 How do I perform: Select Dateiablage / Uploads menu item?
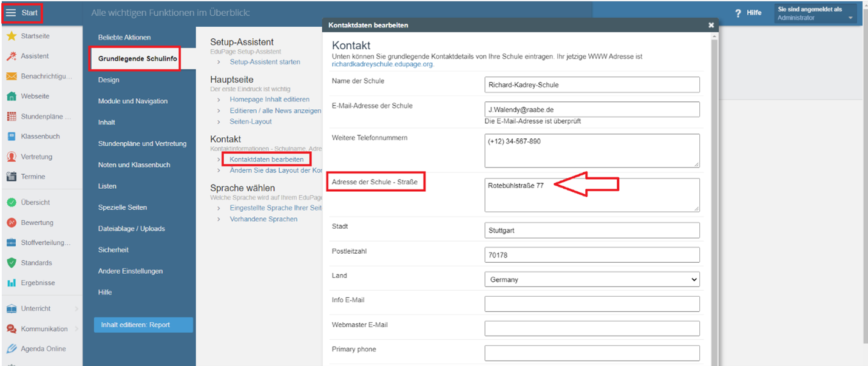131,229
